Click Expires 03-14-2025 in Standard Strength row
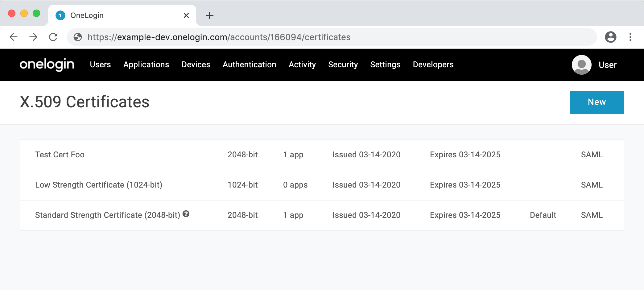The height and width of the screenshot is (290, 644). [465, 215]
